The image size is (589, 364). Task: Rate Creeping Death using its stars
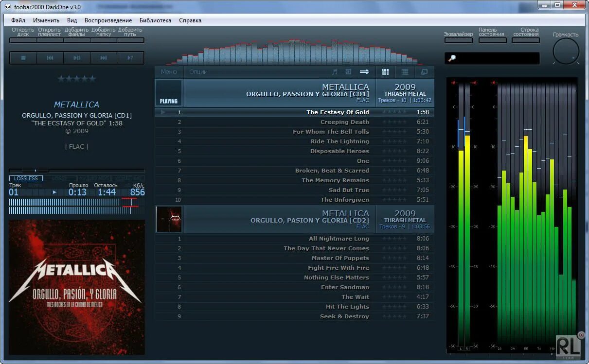point(394,122)
